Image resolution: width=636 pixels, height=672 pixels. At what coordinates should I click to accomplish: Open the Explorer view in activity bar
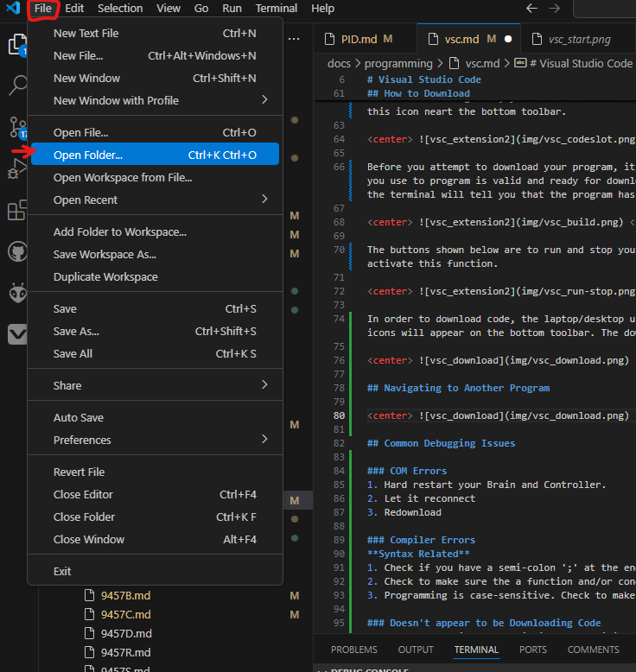click(x=17, y=45)
